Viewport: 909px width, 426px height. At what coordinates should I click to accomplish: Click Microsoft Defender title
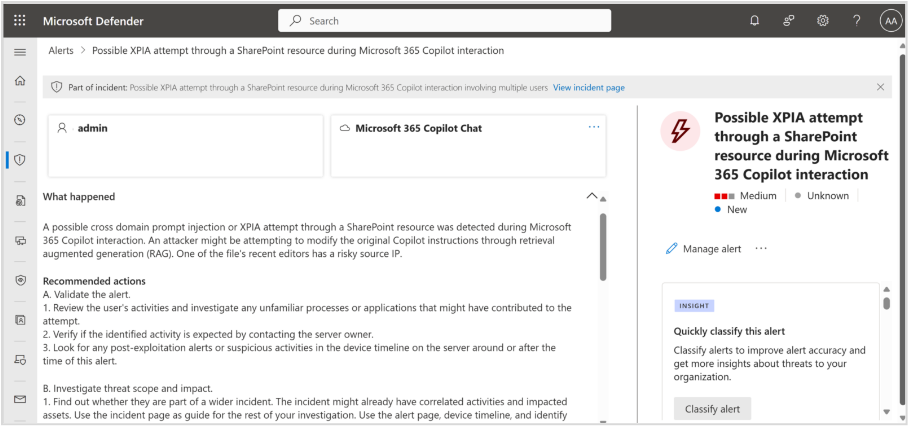pos(93,21)
